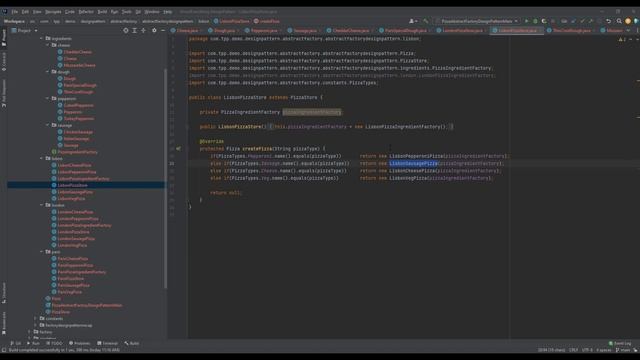The image size is (640, 360).
Task: Switch to Pepperoni.java editor tab
Action: click(263, 31)
